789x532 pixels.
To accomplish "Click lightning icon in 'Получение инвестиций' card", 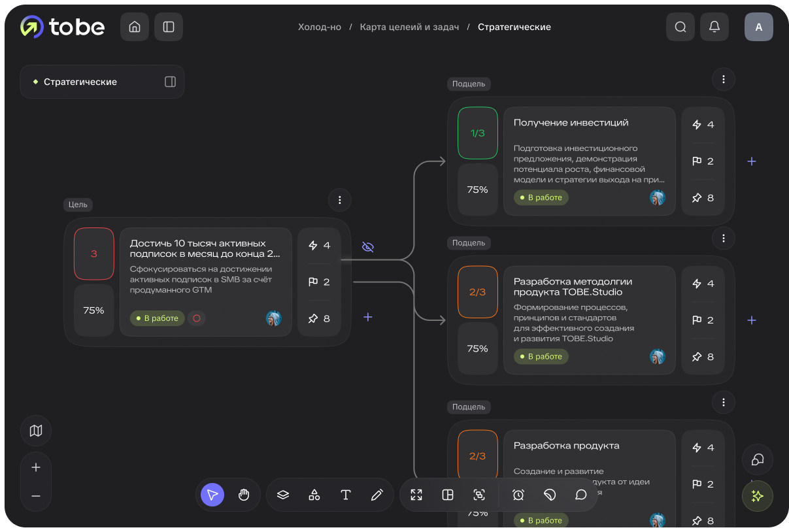I will [x=696, y=125].
